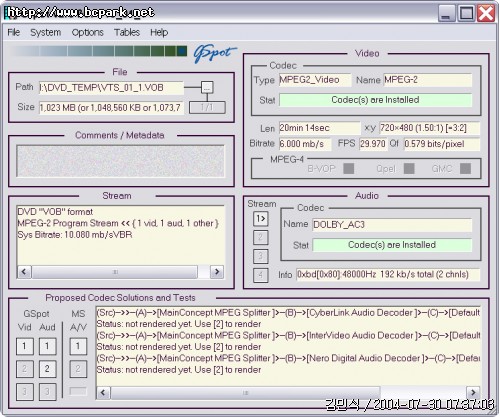Click the FPS field '29.970'
The width and height of the screenshot is (500, 417).
373,144
